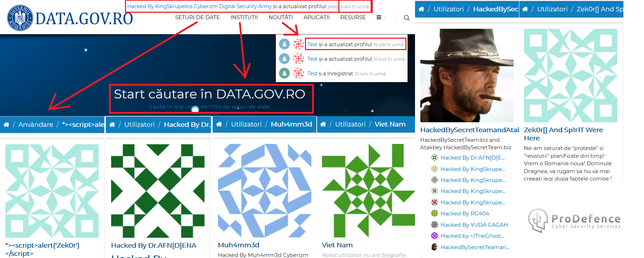The image size is (644, 258).
Task: Open Utilizatori in Hacked By Dr. breadcrumb
Action: point(140,125)
